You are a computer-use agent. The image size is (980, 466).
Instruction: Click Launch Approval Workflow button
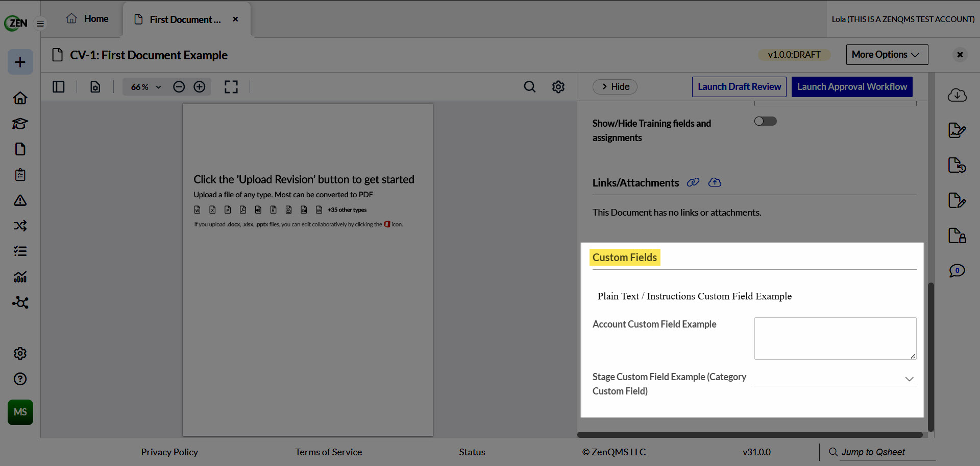click(852, 87)
